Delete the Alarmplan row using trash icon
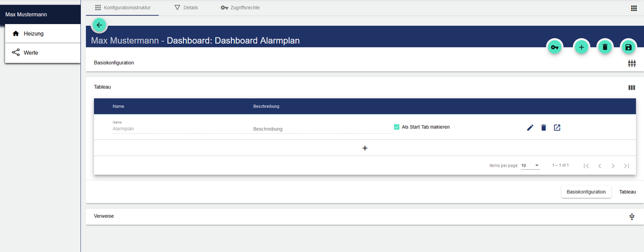 543,128
